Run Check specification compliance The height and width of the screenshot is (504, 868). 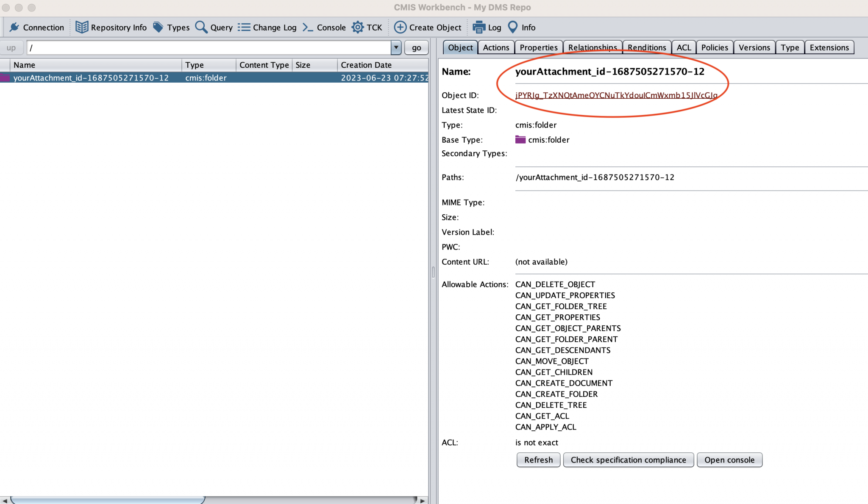[x=629, y=460]
